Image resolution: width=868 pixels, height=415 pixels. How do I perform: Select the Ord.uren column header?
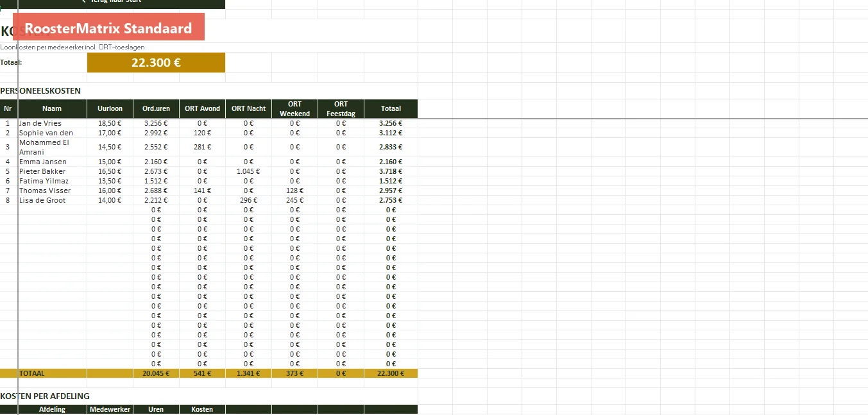[x=156, y=109]
